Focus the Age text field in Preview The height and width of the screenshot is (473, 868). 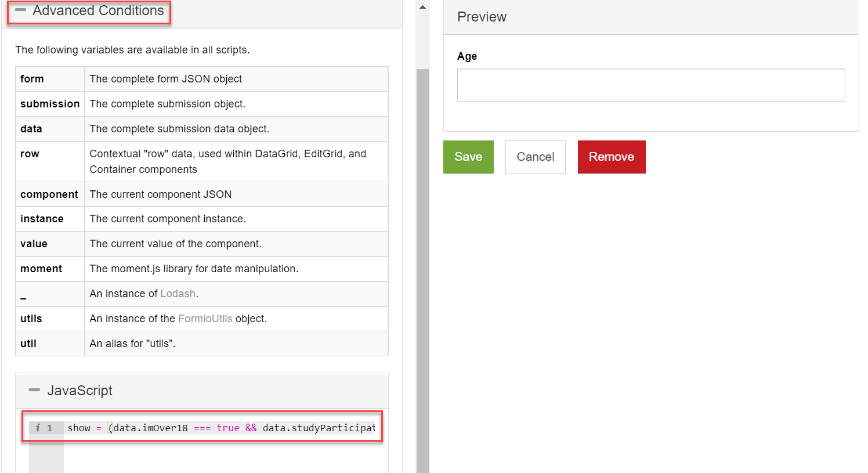pyautogui.click(x=651, y=85)
